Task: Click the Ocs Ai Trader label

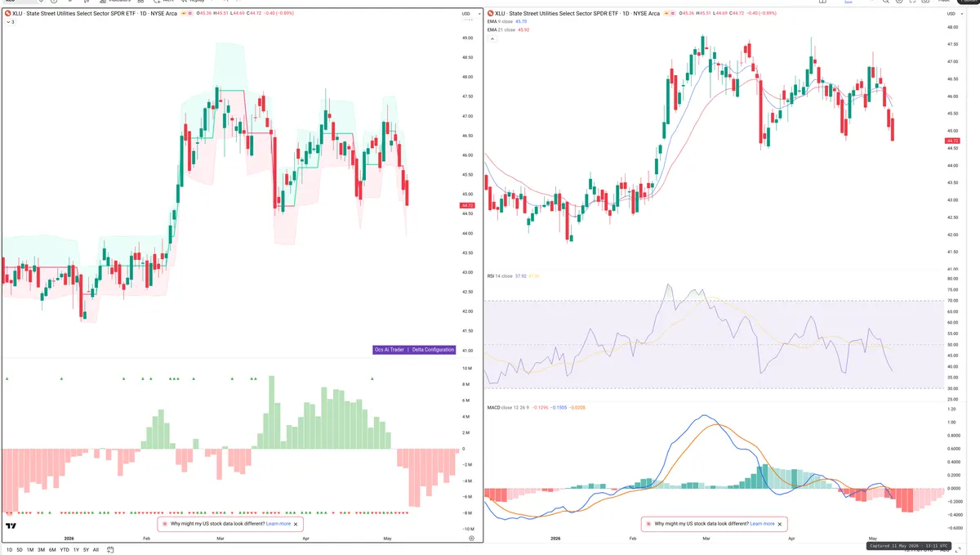Action: [x=390, y=350]
